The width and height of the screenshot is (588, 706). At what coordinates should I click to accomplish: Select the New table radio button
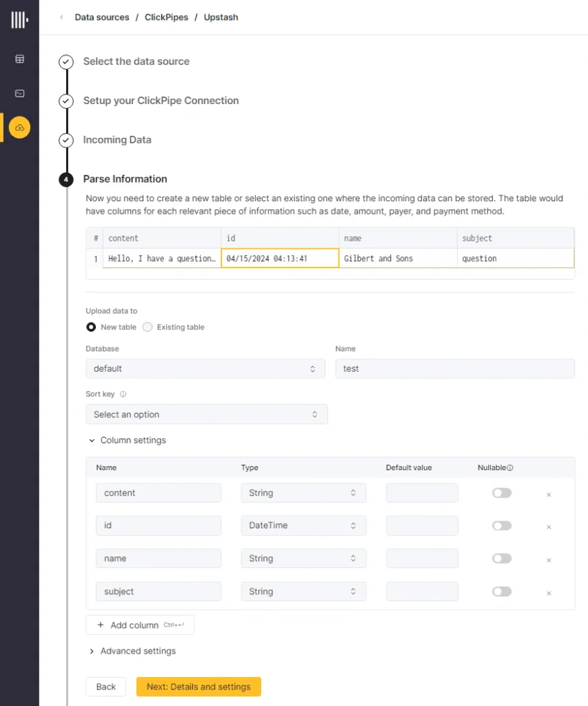(91, 327)
